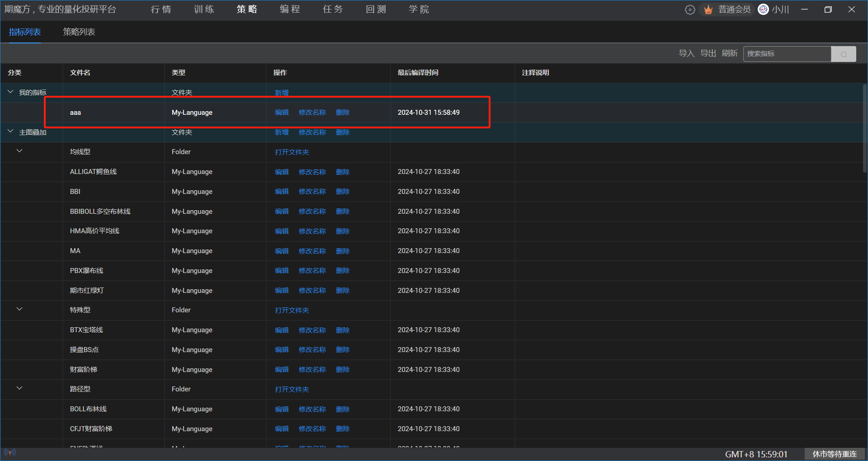The image size is (868, 461).
Task: Click the 休市等待重连 status button
Action: 835,454
